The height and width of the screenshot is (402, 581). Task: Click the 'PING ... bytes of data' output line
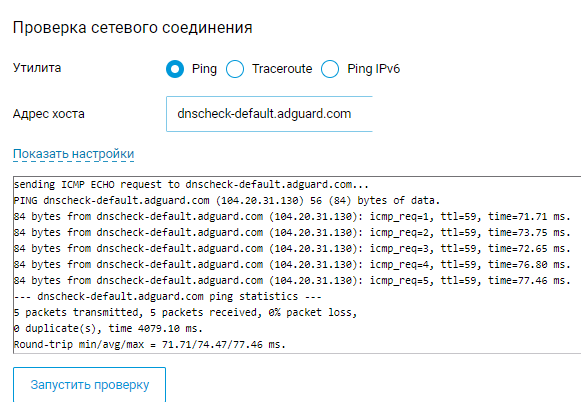[x=227, y=200]
